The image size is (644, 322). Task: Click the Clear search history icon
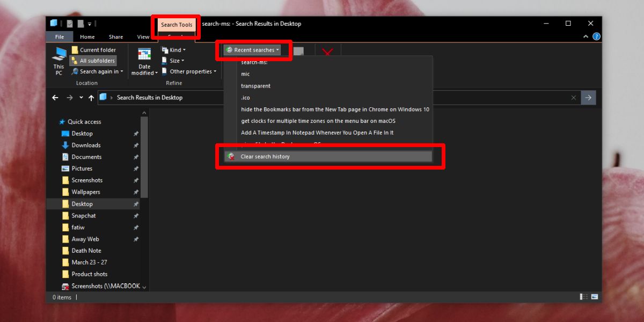point(231,156)
